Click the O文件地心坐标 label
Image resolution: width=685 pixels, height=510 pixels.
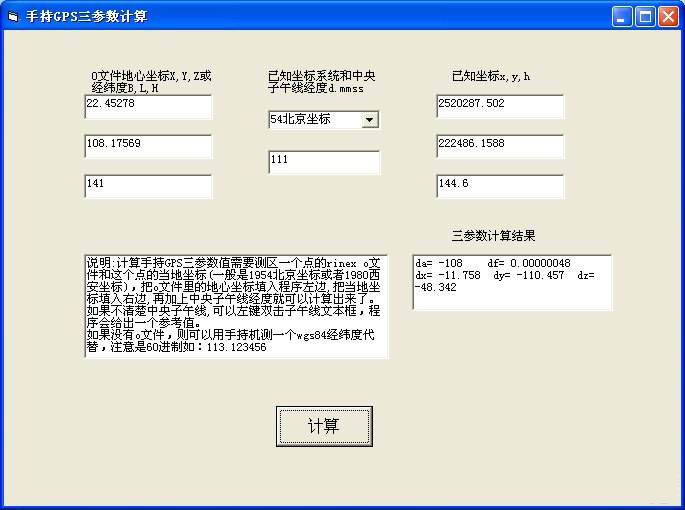(150, 81)
